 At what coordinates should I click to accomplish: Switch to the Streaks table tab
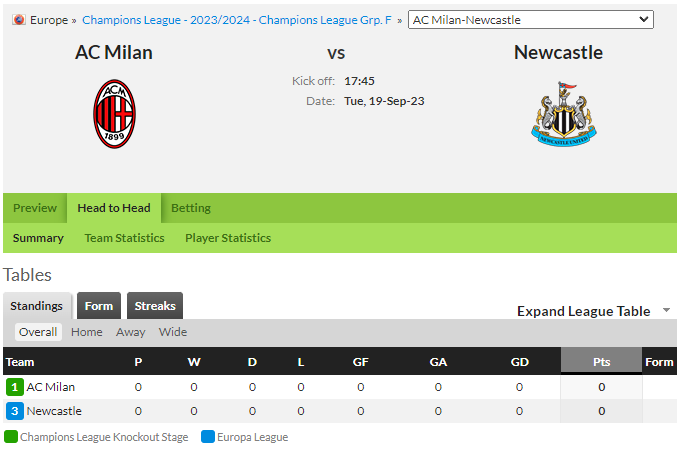coord(155,306)
